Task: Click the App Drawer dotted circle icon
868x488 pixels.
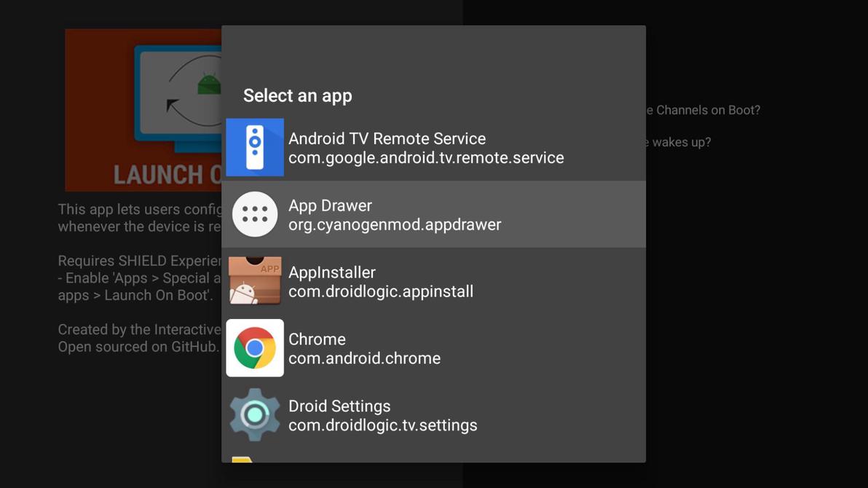Action: (x=254, y=213)
